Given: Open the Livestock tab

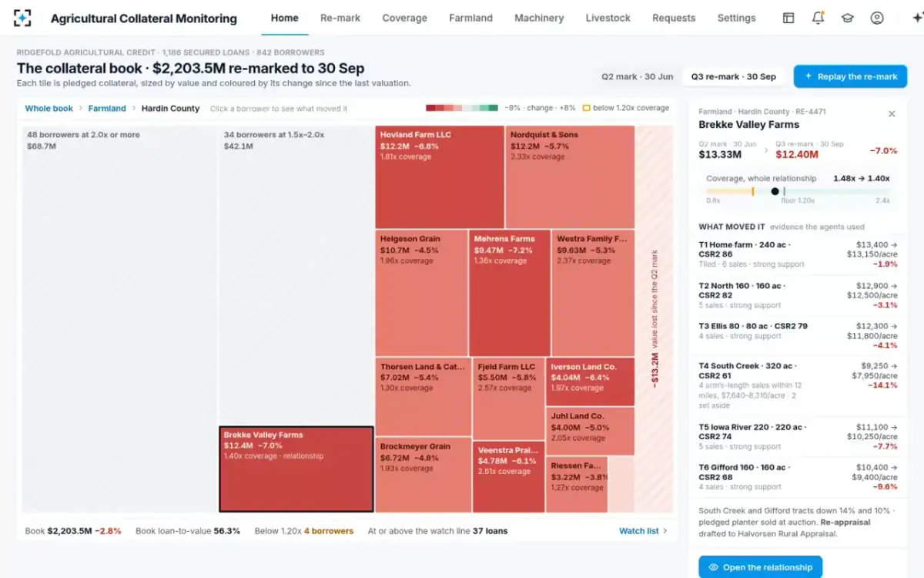Looking at the screenshot, I should click(x=608, y=18).
